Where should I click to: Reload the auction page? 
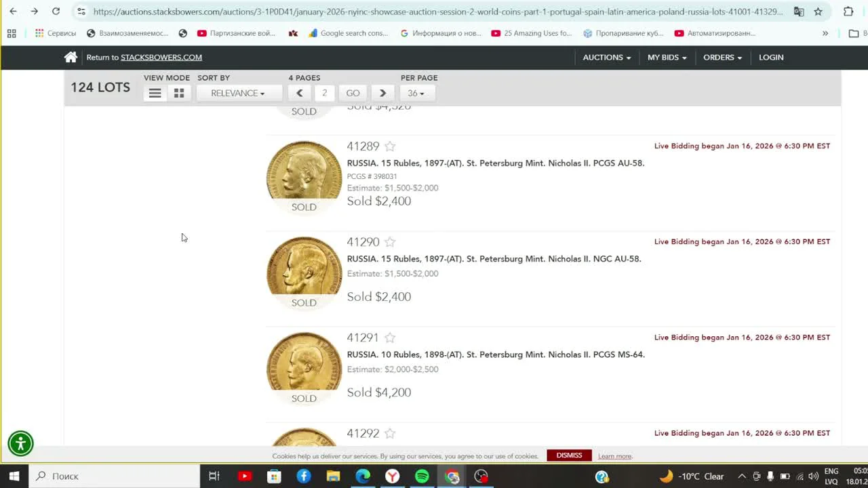pos(56,12)
